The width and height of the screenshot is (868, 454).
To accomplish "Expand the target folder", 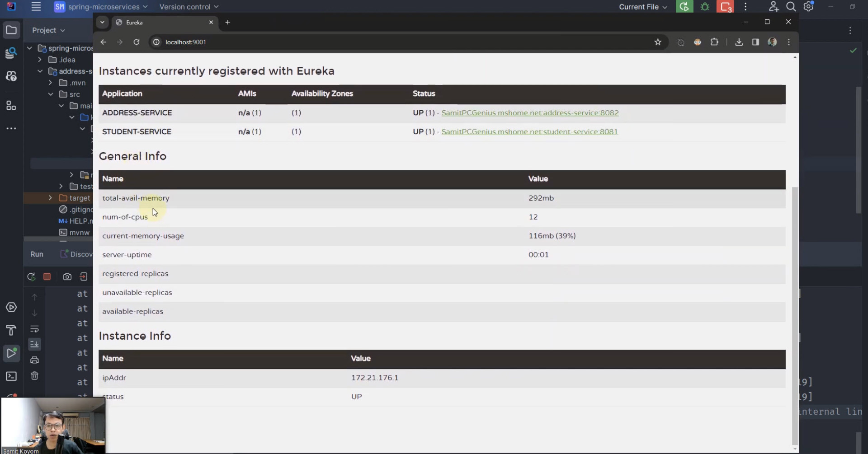I will 50,198.
